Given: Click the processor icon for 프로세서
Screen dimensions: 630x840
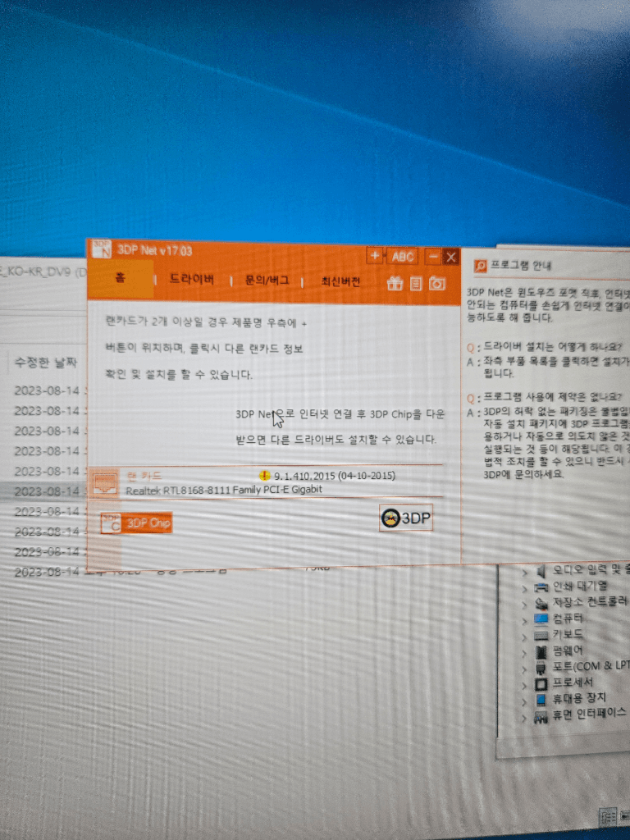Looking at the screenshot, I should click(541, 684).
